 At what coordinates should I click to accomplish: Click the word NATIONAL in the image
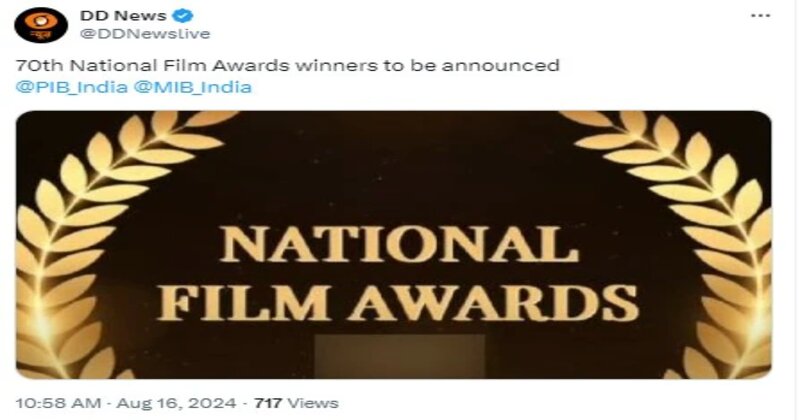(399, 244)
